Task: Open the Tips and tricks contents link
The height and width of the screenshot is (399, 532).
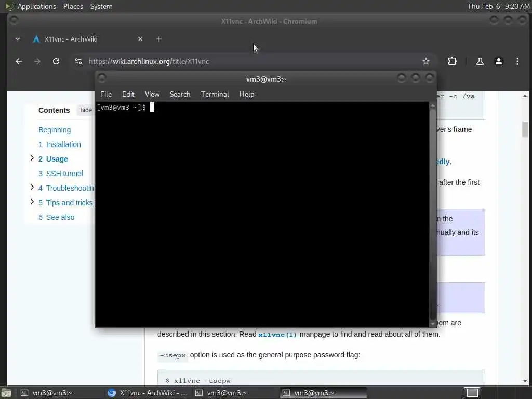Action: click(65, 203)
